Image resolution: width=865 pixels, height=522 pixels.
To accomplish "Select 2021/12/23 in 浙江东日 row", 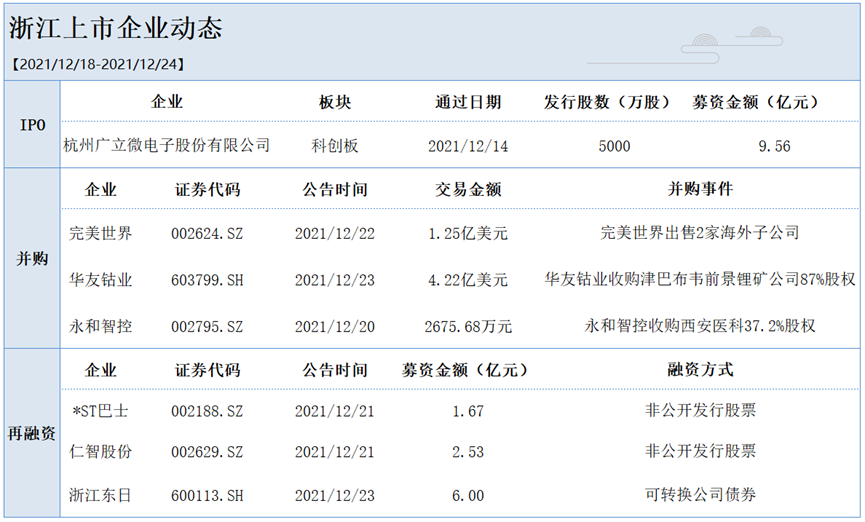I will tap(335, 496).
